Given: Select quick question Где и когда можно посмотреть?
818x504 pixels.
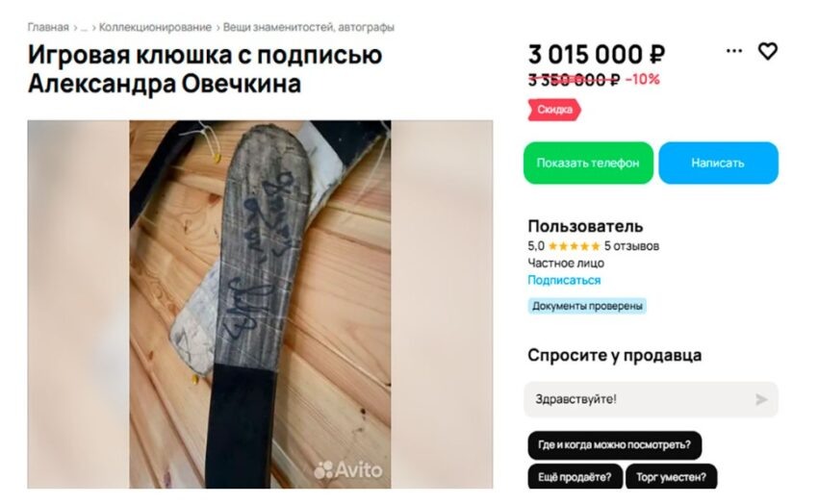Looking at the screenshot, I should (614, 445).
